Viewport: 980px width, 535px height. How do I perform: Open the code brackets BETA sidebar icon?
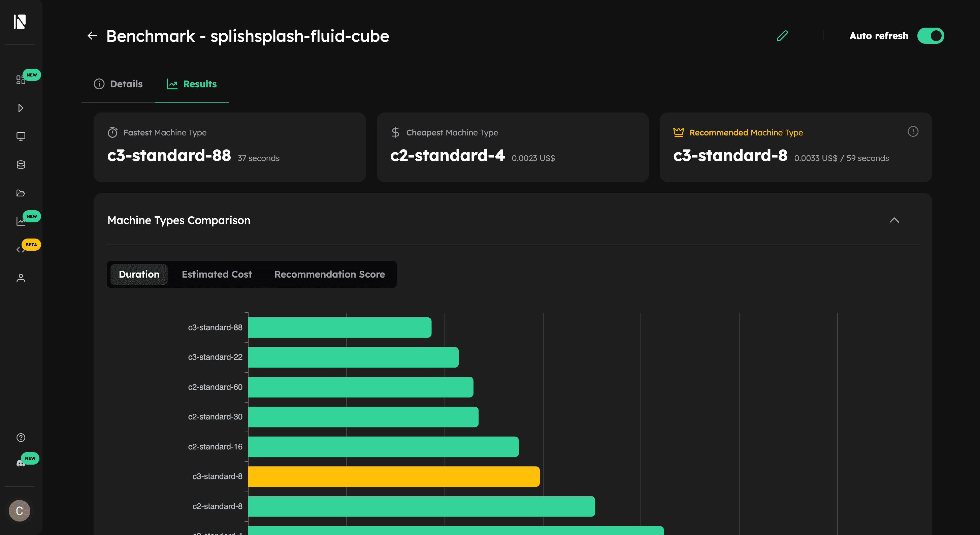tap(21, 250)
